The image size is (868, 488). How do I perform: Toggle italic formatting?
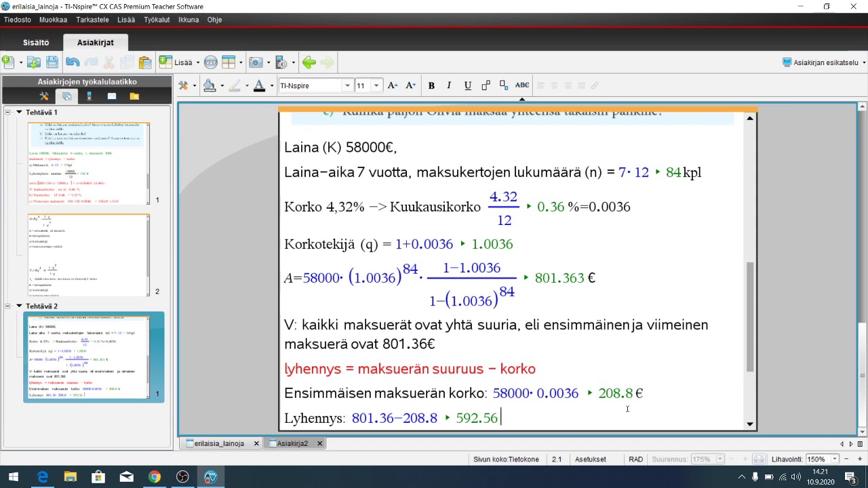[x=449, y=85]
